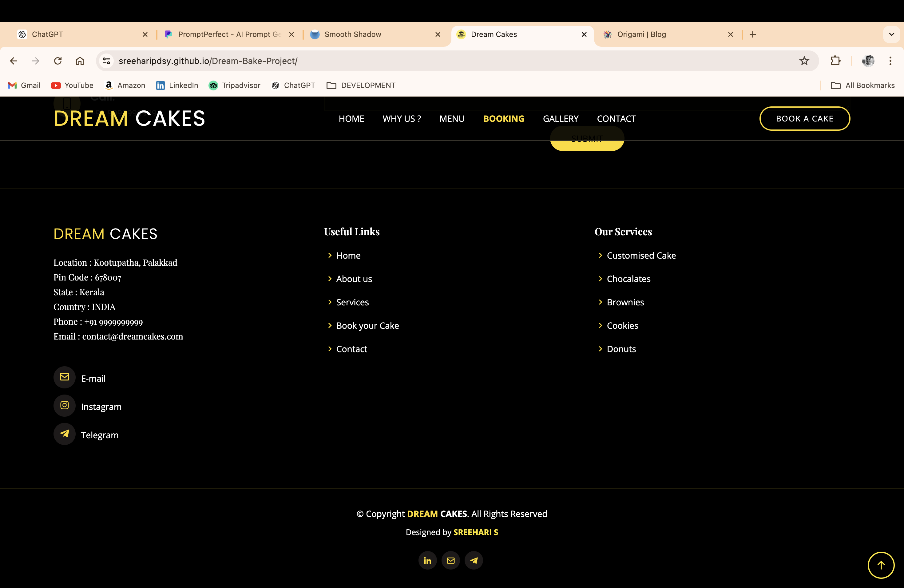The width and height of the screenshot is (904, 588).
Task: Click the BOOK A CAKE button
Action: [x=804, y=118]
